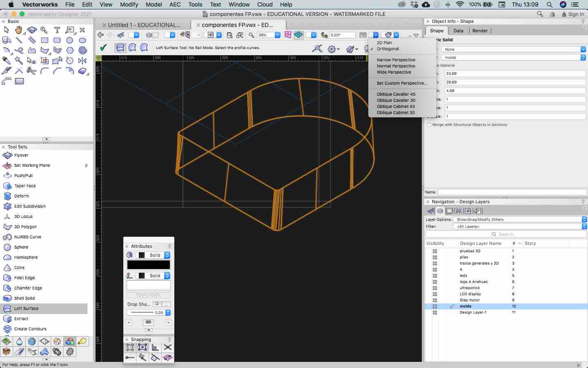The width and height of the screenshot is (588, 368).
Task: Toggle visibility of pilas layer
Action: [x=435, y=257]
